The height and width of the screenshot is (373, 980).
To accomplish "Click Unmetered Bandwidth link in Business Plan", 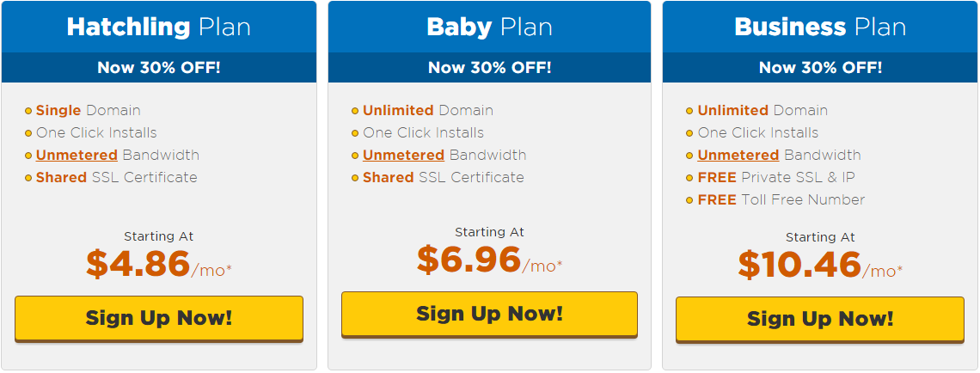I will 738,156.
